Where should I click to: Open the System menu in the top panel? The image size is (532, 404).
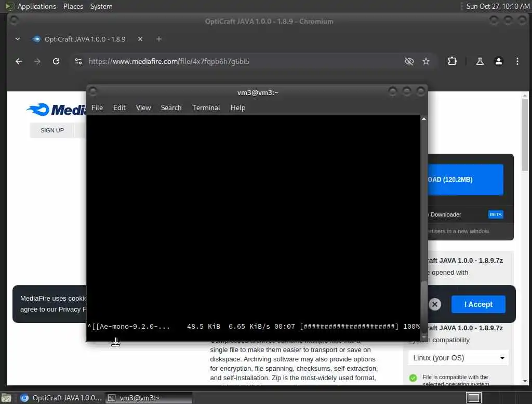click(101, 6)
